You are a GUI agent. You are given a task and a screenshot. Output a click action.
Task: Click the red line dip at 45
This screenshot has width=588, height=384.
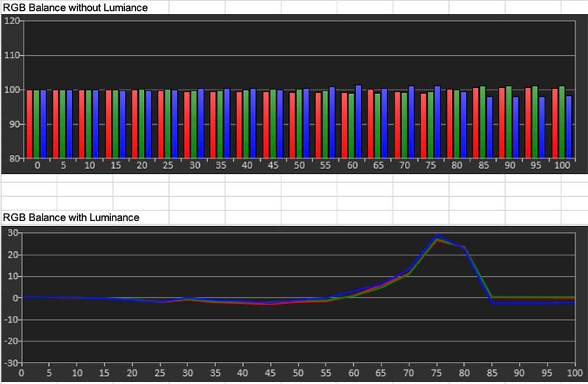pos(271,304)
